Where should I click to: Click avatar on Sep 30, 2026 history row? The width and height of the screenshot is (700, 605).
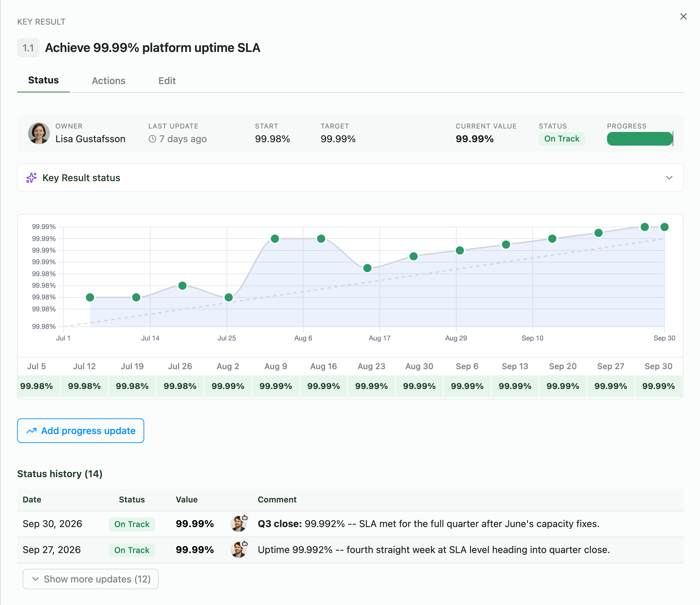point(239,524)
